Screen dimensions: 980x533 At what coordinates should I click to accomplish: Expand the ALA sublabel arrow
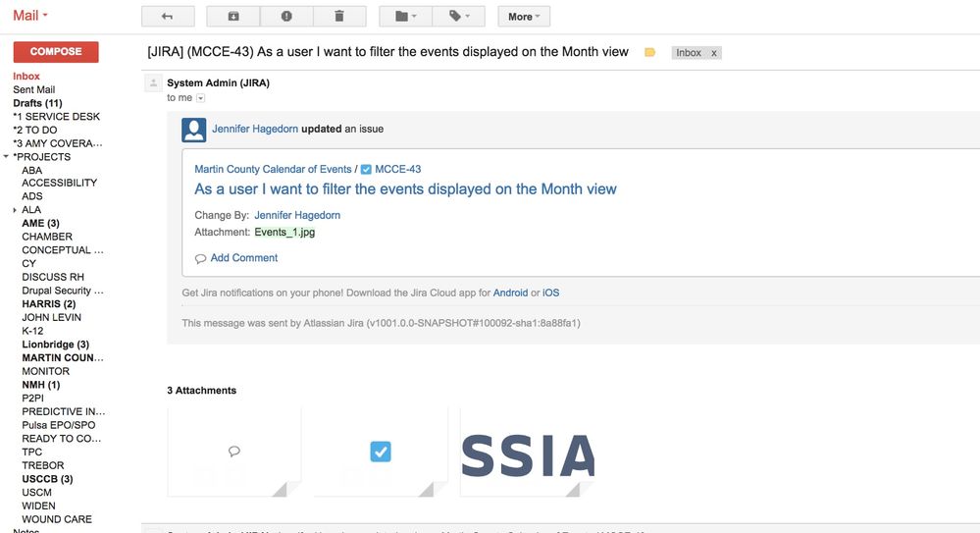(x=15, y=210)
